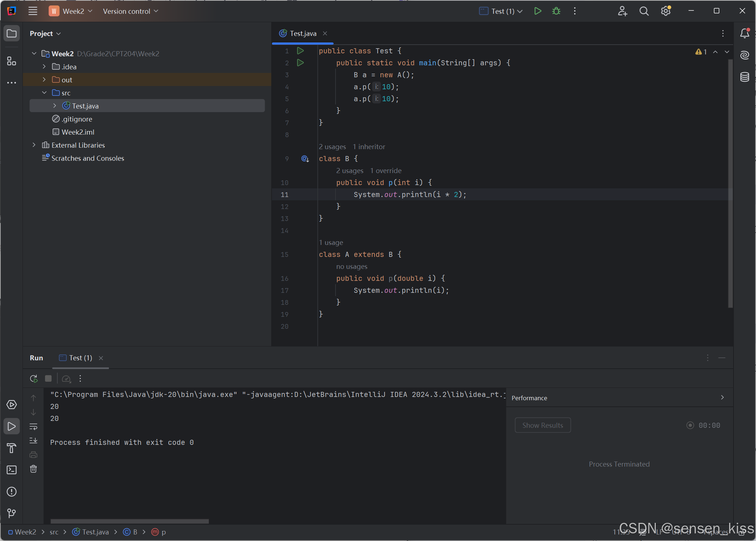Open the Week2 project dropdown
The width and height of the screenshot is (756, 541).
click(x=71, y=11)
